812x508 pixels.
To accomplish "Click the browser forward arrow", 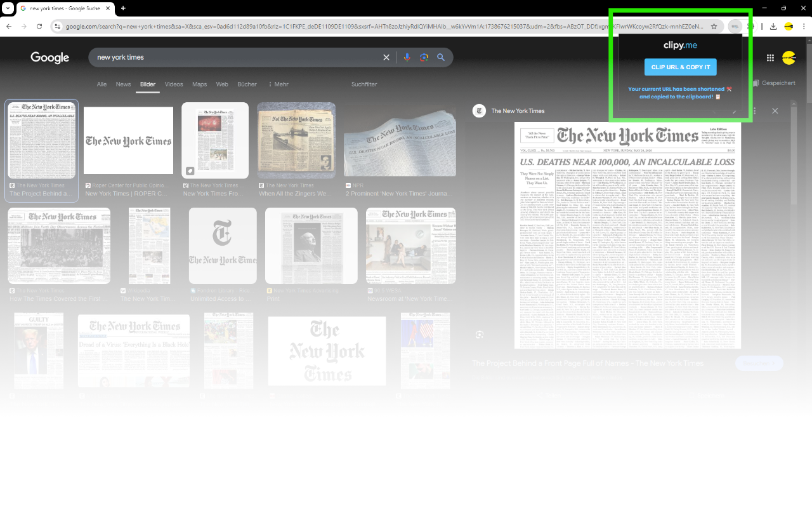I will (24, 26).
